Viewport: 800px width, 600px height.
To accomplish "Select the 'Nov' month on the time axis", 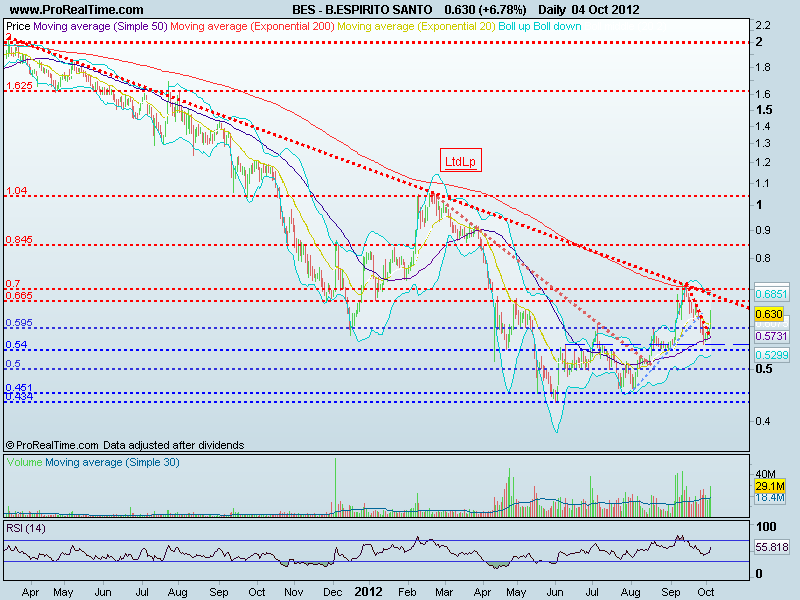I will click(x=293, y=592).
